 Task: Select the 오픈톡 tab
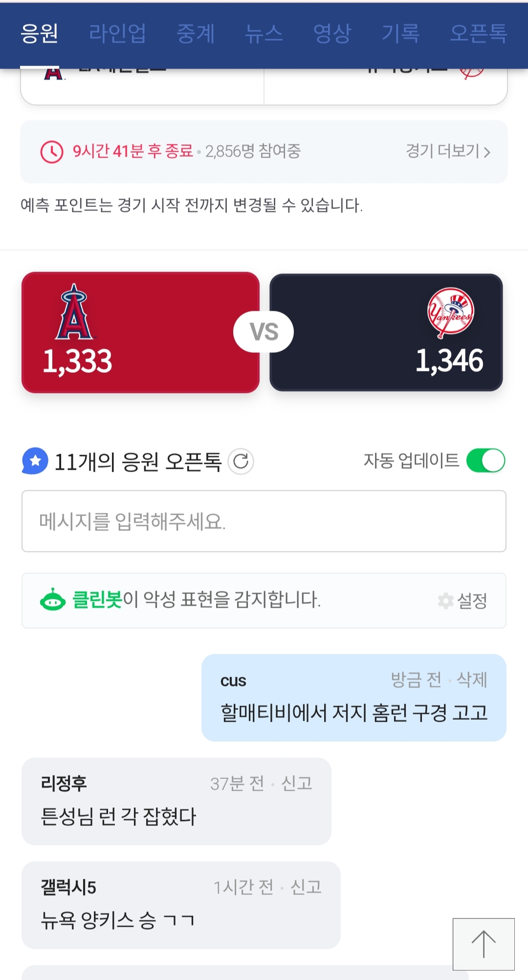pyautogui.click(x=478, y=34)
